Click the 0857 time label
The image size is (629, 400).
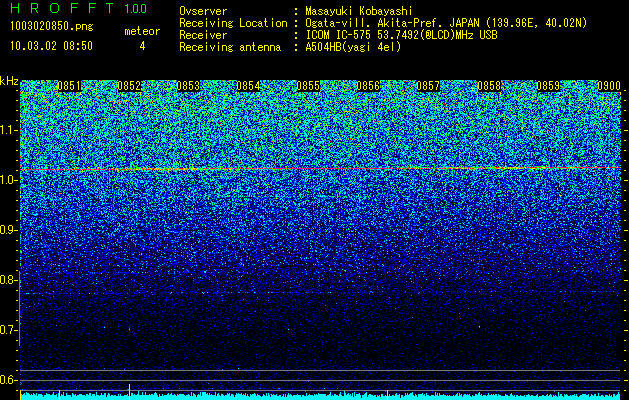[x=428, y=86]
